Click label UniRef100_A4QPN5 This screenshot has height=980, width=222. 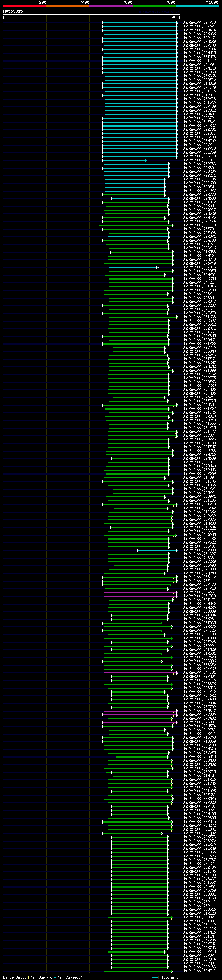(199, 535)
